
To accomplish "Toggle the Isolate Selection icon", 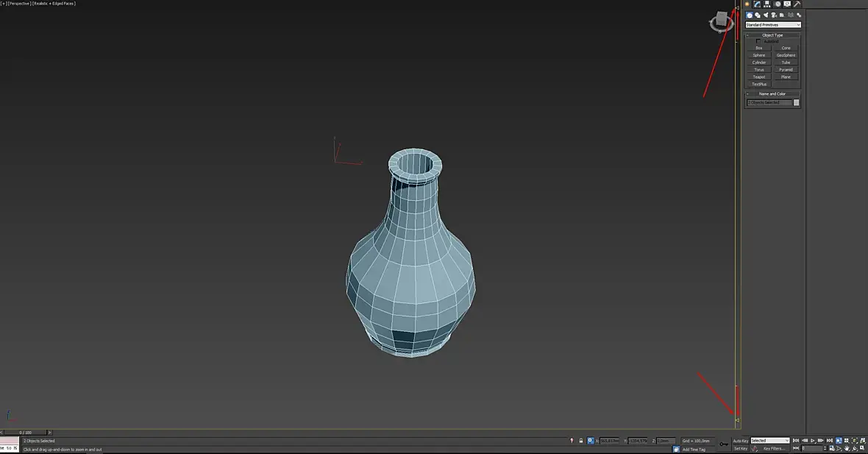I will (x=572, y=441).
